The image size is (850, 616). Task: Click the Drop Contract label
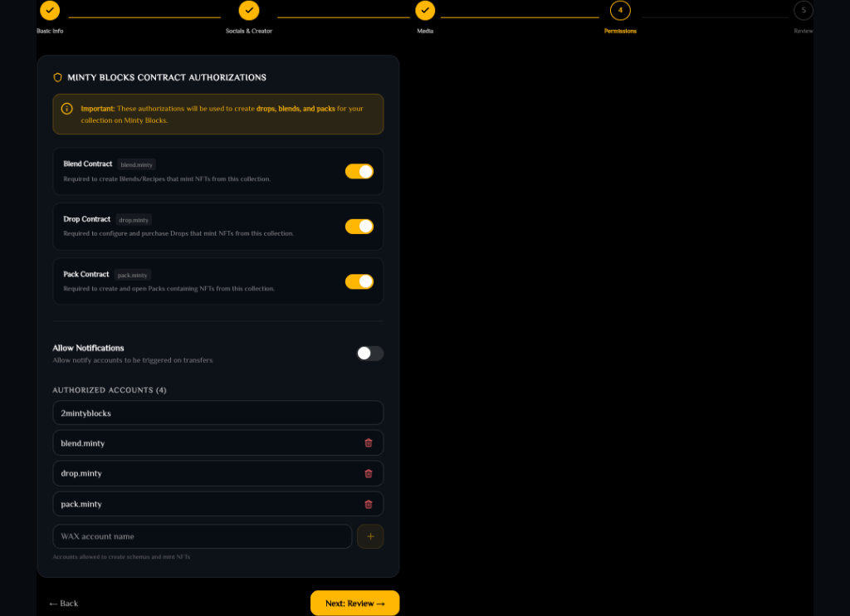86,219
